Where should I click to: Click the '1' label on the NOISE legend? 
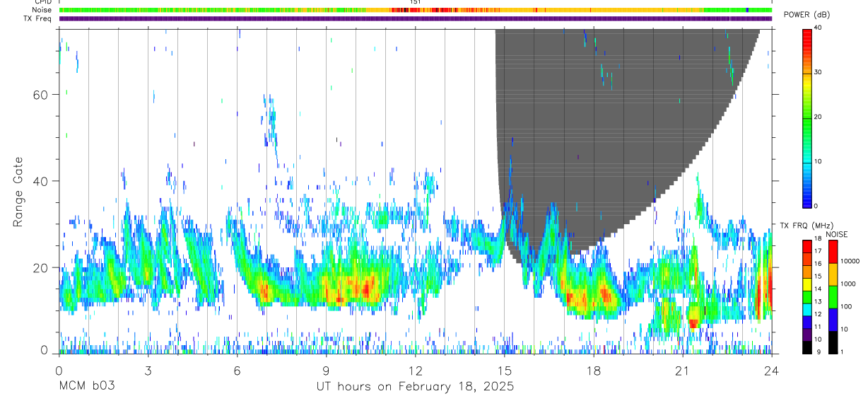(x=842, y=352)
